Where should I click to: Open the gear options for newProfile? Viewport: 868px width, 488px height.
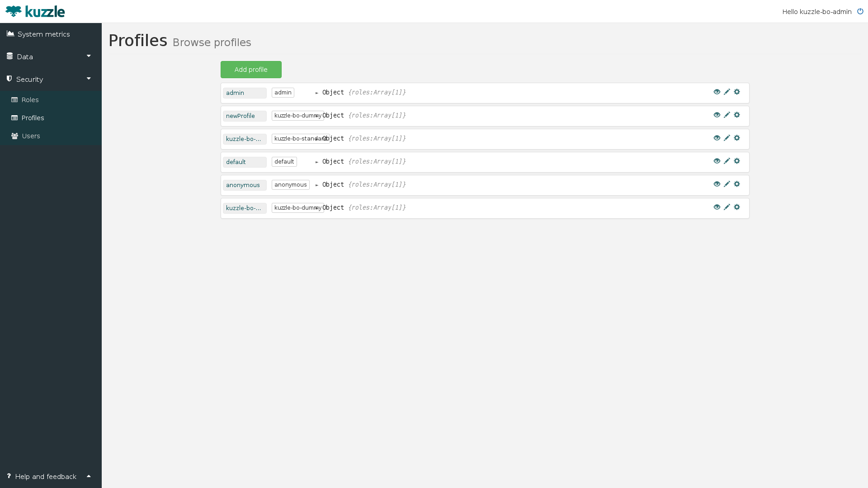click(737, 115)
